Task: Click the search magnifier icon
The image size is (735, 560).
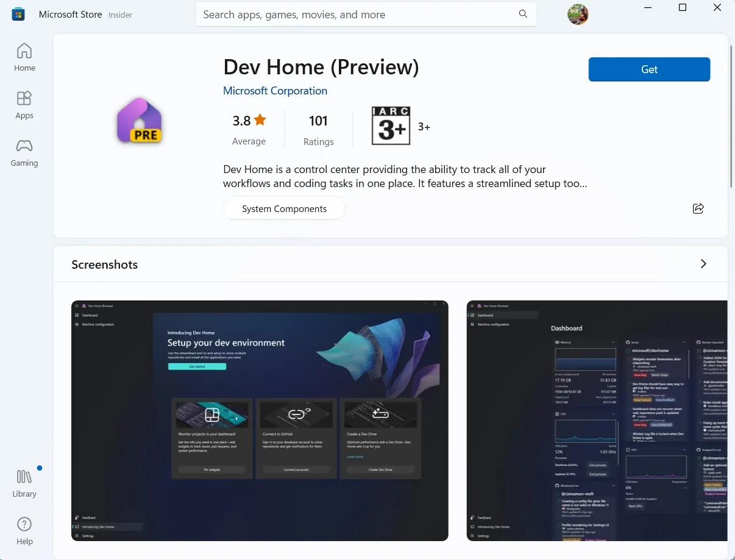Action: [x=523, y=14]
